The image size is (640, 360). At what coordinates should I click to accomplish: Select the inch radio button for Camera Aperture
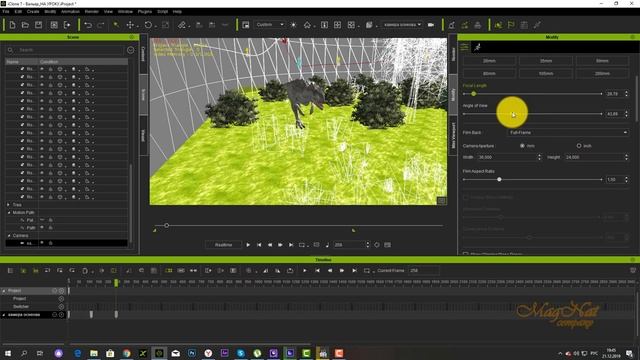(579, 146)
